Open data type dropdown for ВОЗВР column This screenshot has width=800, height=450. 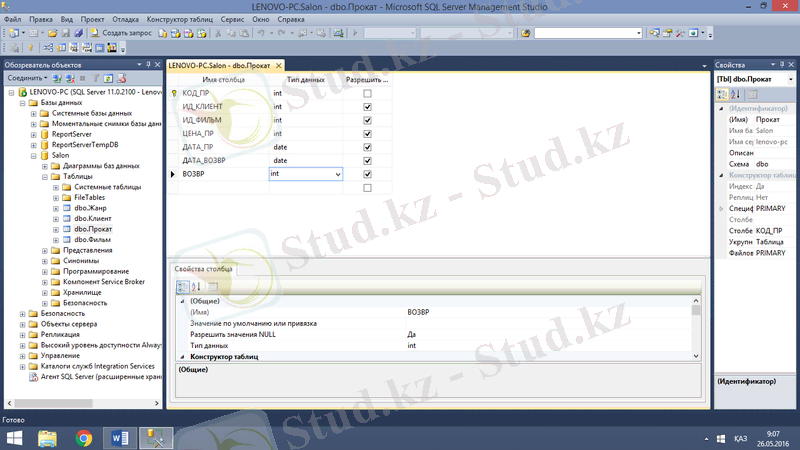tap(338, 174)
